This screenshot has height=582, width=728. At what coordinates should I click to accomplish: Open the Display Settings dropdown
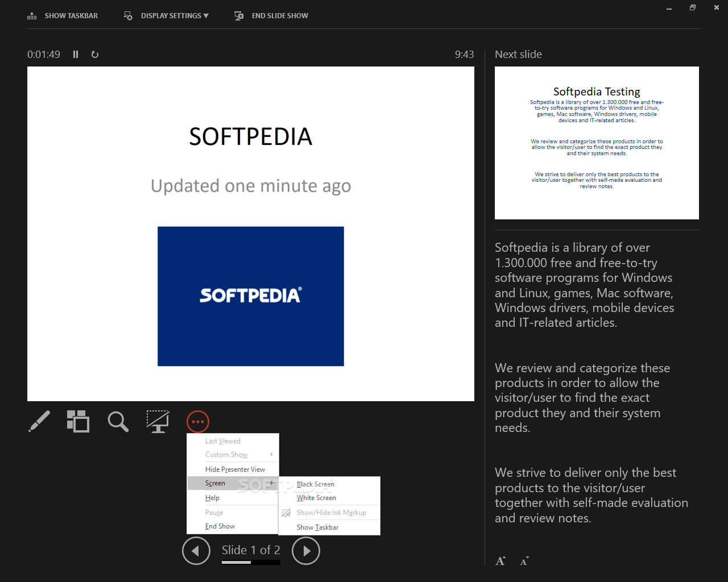(x=166, y=16)
